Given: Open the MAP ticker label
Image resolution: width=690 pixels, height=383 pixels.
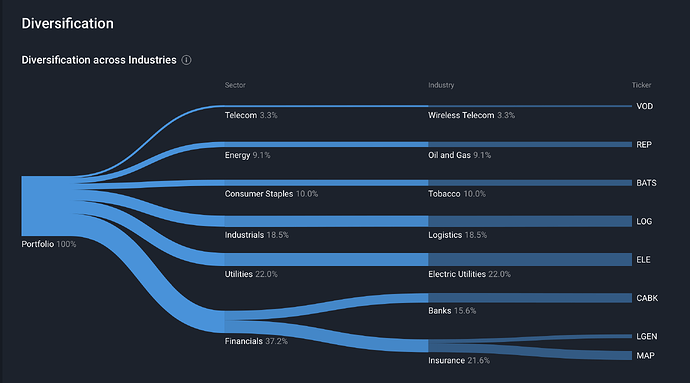Looking at the screenshot, I should coord(646,355).
